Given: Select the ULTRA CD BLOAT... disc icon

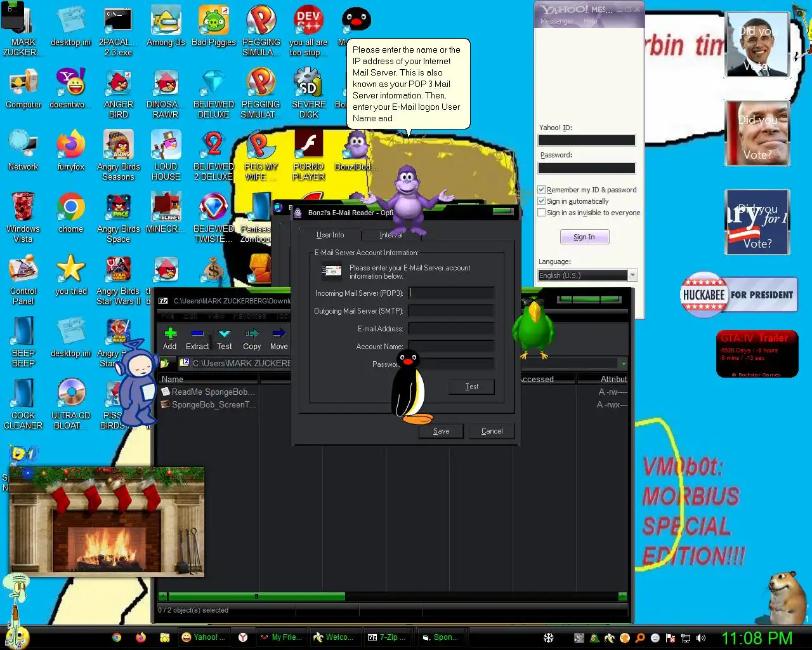Looking at the screenshot, I should click(x=71, y=404).
